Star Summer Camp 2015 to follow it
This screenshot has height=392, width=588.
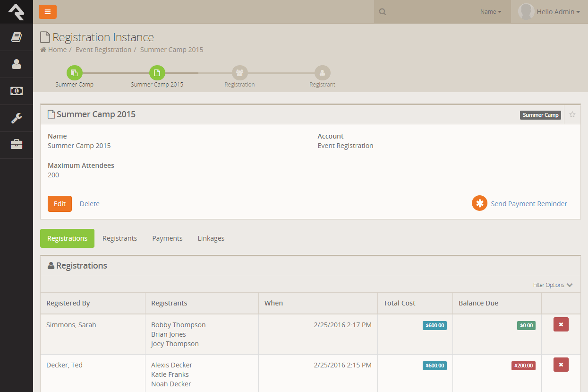click(x=572, y=114)
